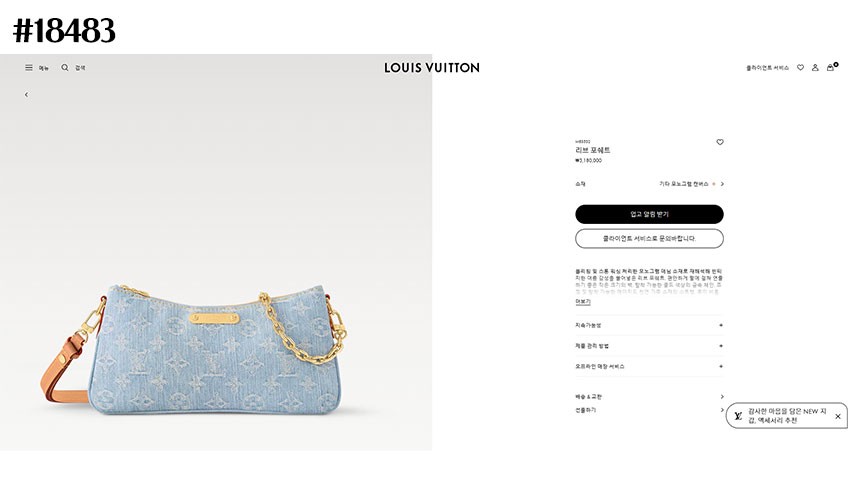The height and width of the screenshot is (500, 860).
Task: Open the hamburger menu icon
Action: [x=29, y=67]
